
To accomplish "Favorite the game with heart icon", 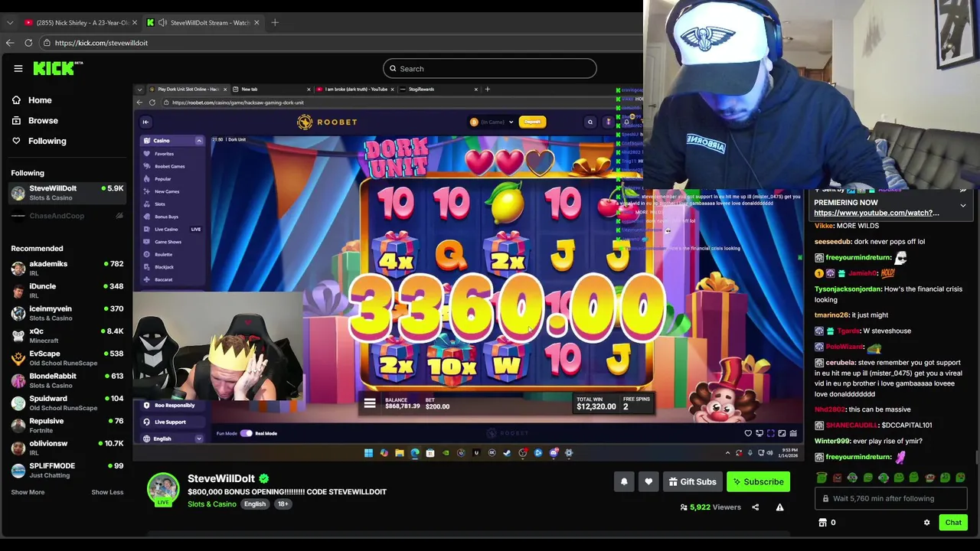I will click(748, 434).
